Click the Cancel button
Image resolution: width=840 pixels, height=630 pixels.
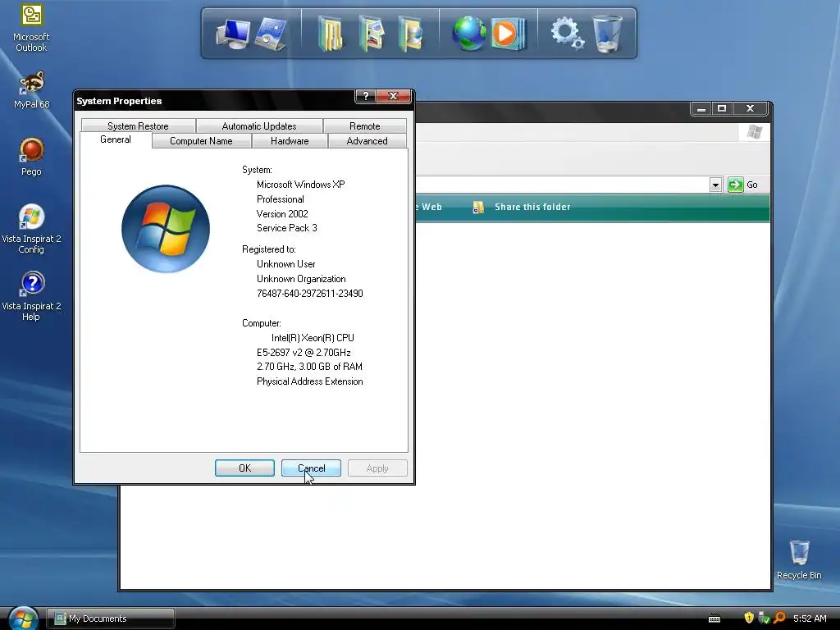311,468
